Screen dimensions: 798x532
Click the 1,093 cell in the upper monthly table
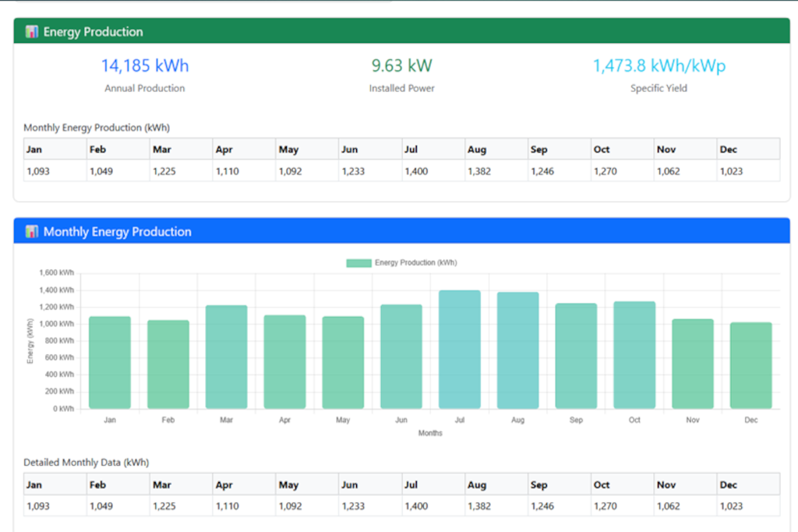click(x=55, y=171)
